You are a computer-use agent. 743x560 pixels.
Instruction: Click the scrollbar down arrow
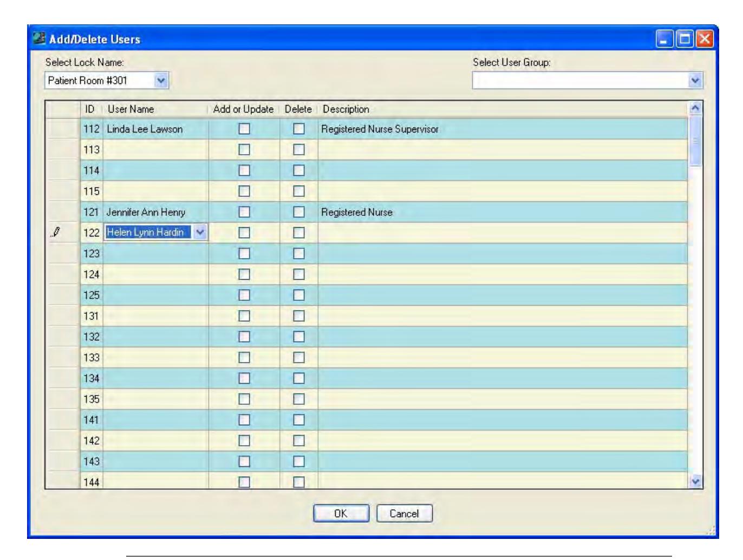click(x=695, y=481)
